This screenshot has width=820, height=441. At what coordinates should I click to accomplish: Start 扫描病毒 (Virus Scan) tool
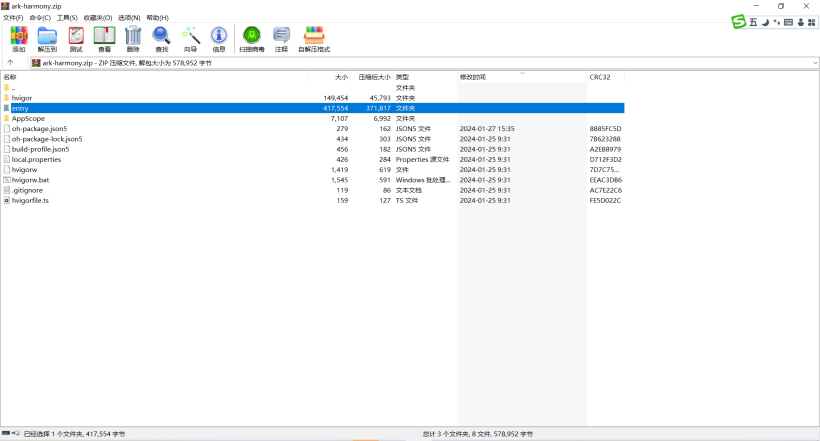pos(252,38)
